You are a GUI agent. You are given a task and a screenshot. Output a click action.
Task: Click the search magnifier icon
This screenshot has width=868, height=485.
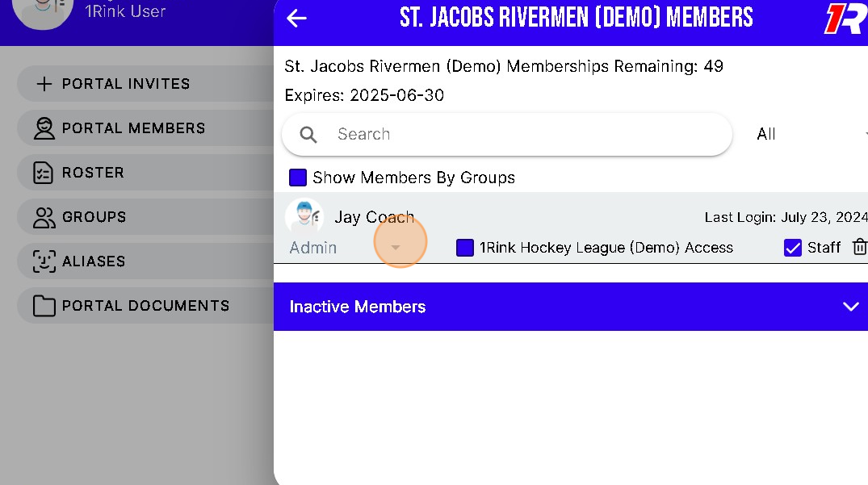[308, 135]
